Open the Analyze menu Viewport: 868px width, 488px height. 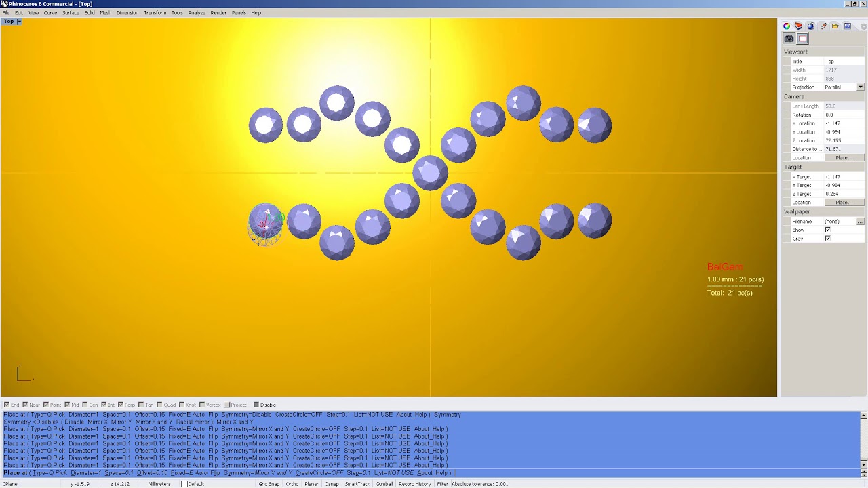point(197,13)
